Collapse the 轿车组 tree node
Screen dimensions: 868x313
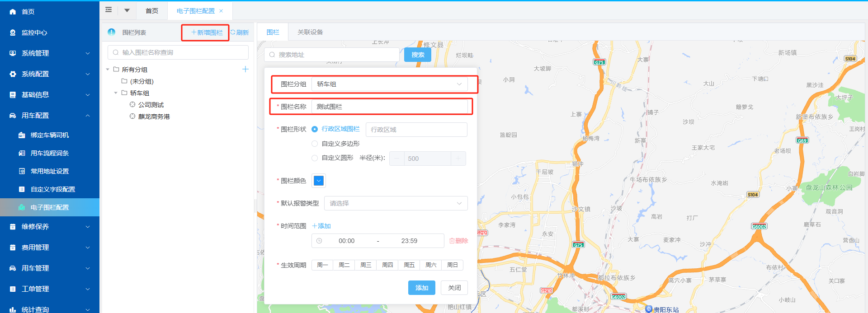(x=116, y=93)
